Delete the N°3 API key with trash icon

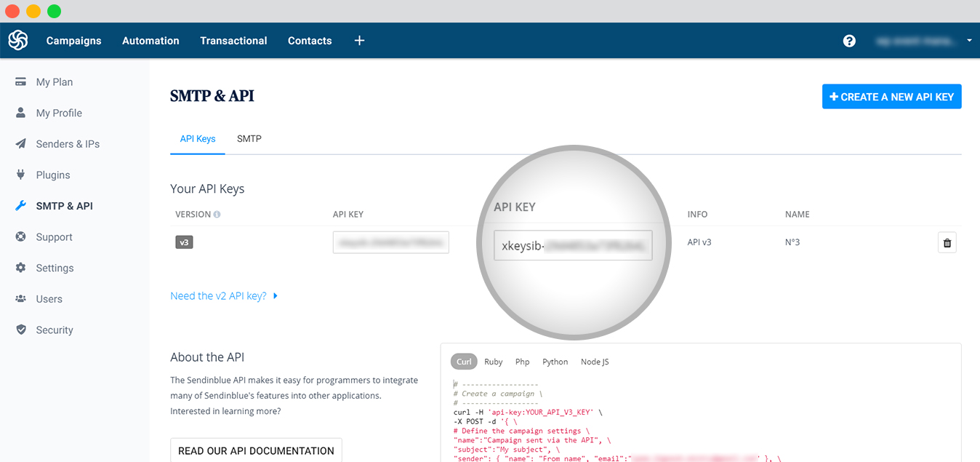[x=947, y=243]
